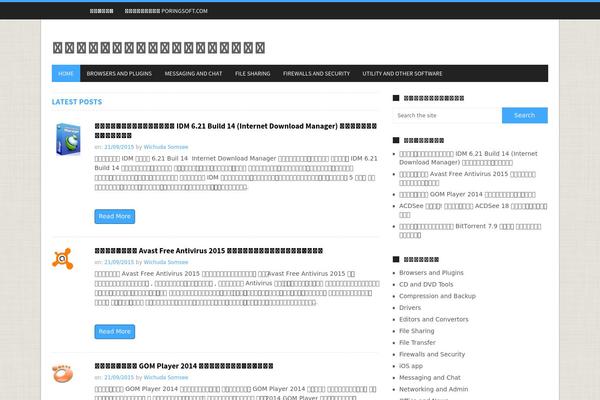The width and height of the screenshot is (600, 400).
Task: Open sidebar recent post ACDSee 18
Action: coord(473,210)
